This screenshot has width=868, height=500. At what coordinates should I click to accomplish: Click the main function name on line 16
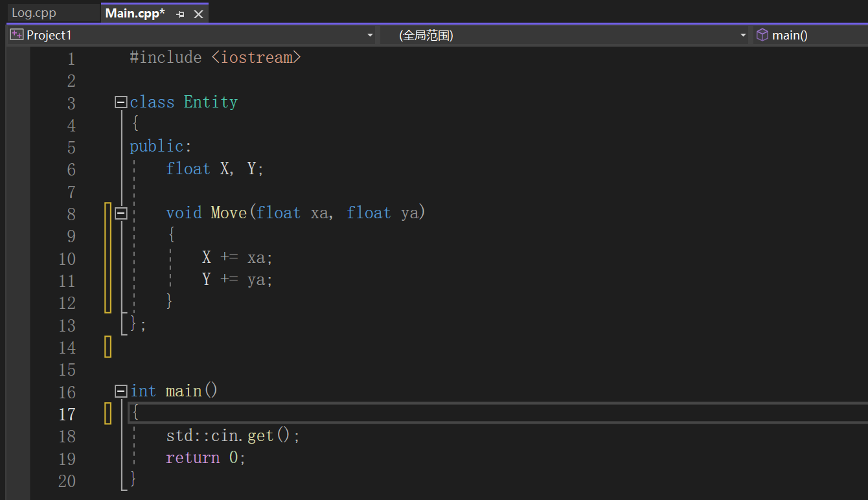pos(183,391)
